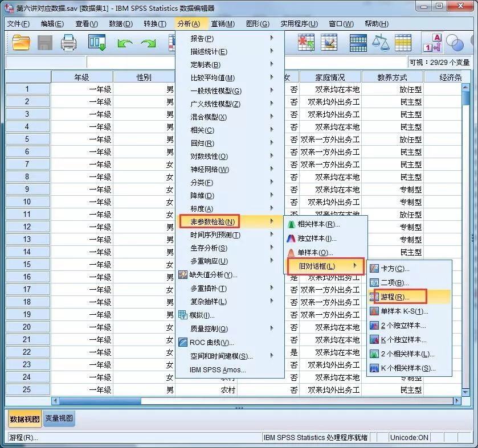The height and width of the screenshot is (448, 478).
Task: Expand the 比较平均值(M) submenu
Action: click(230, 77)
